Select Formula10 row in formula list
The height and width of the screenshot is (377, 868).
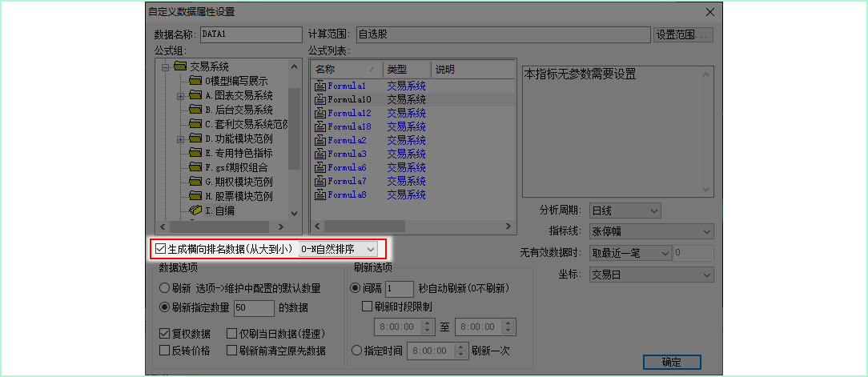pos(413,99)
